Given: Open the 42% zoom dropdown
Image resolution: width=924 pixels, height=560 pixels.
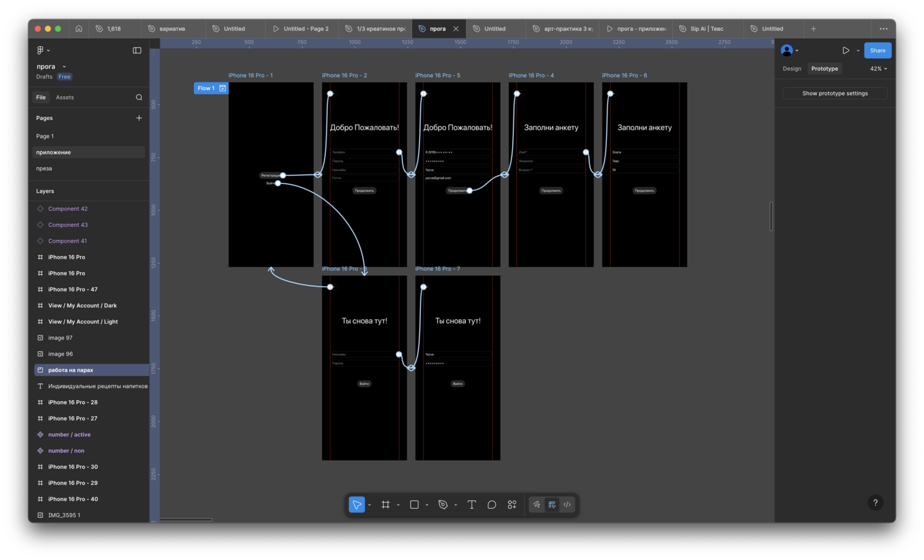Looking at the screenshot, I should (x=878, y=69).
